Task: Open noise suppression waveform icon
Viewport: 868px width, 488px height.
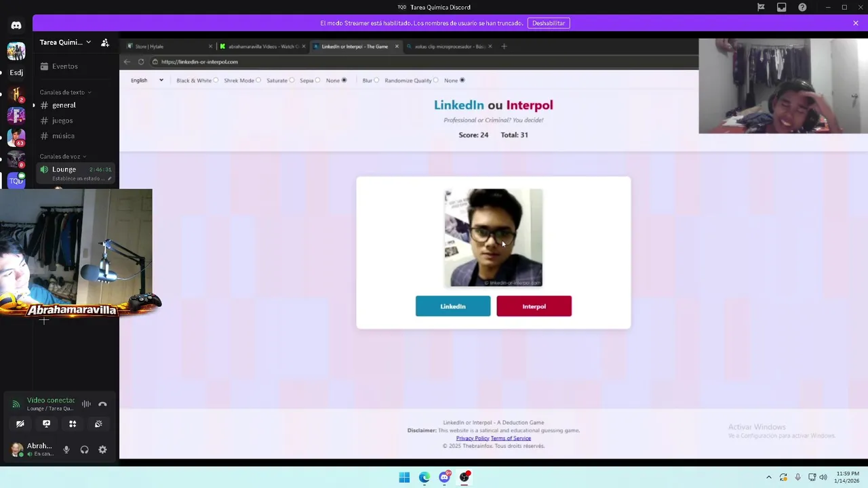Action: (86, 404)
